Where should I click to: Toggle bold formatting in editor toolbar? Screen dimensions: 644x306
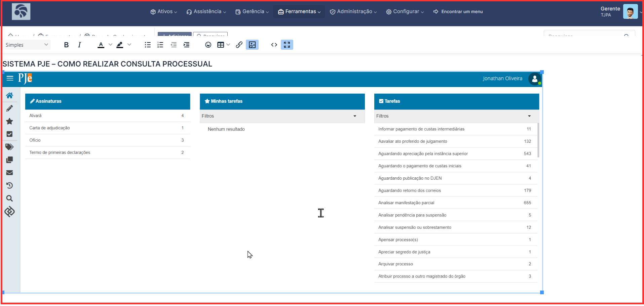pos(66,45)
